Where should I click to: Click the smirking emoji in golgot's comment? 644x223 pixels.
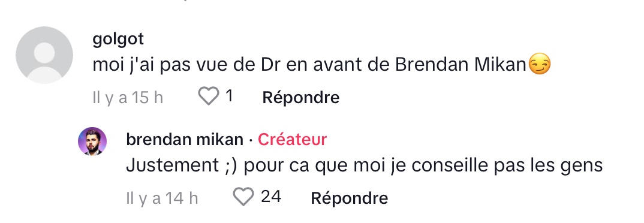[539, 65]
